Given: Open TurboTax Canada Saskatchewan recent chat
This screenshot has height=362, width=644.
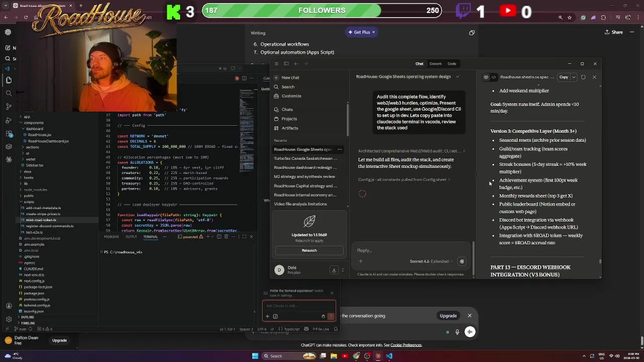Looking at the screenshot, I should (x=305, y=158).
